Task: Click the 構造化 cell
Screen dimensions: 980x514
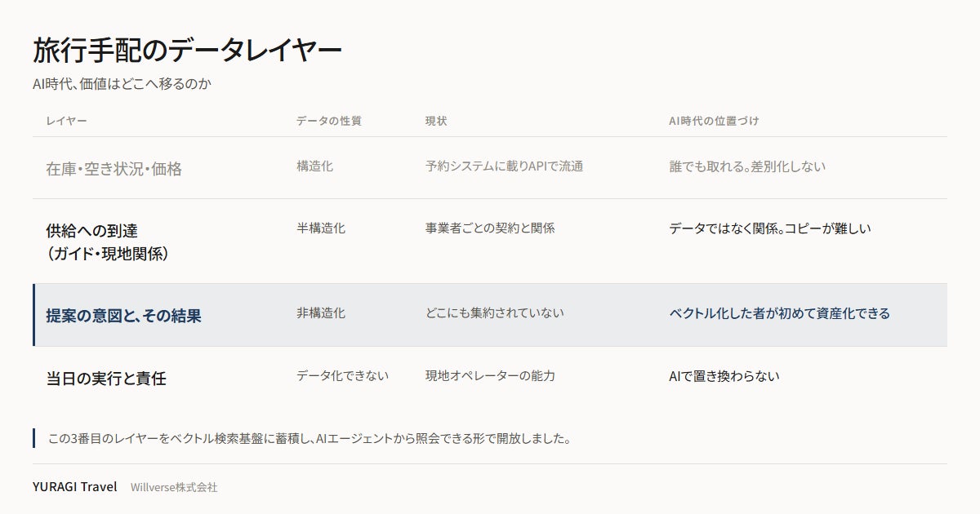Action: coord(314,166)
